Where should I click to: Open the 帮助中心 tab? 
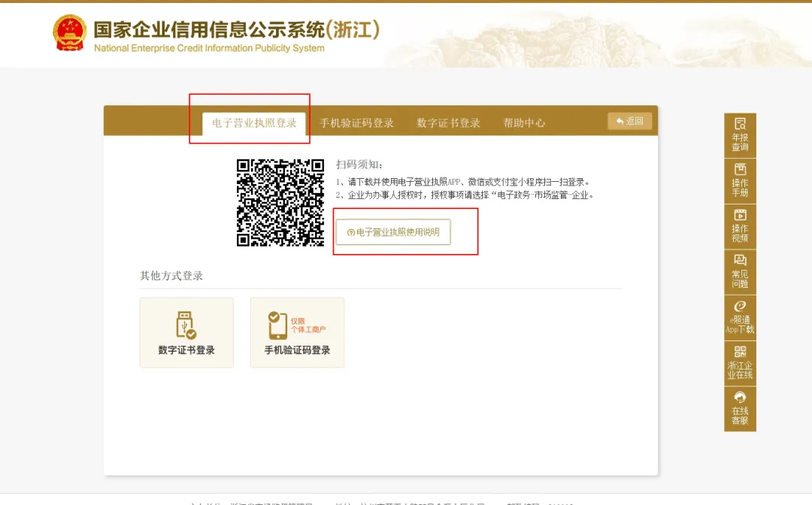[x=525, y=122]
